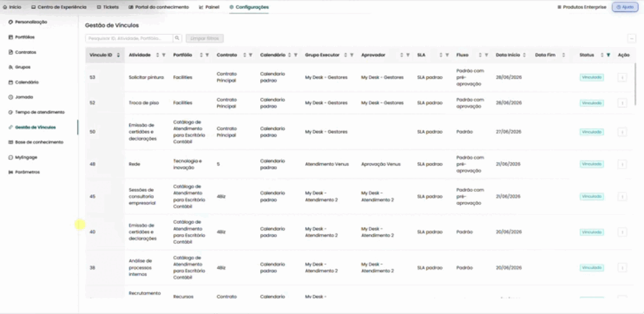Click the Solicitar pintura activity cell
Viewport: 644px width, 314px height.
click(x=146, y=77)
